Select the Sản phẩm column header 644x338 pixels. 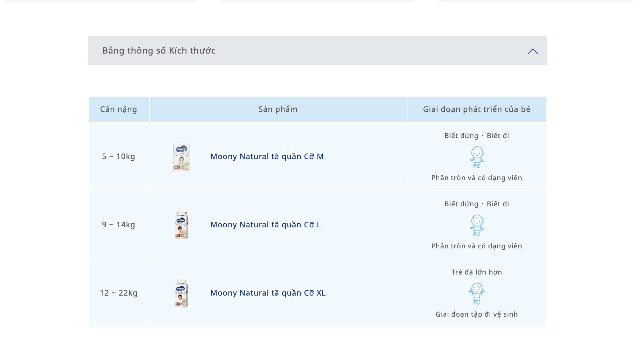[x=278, y=109]
